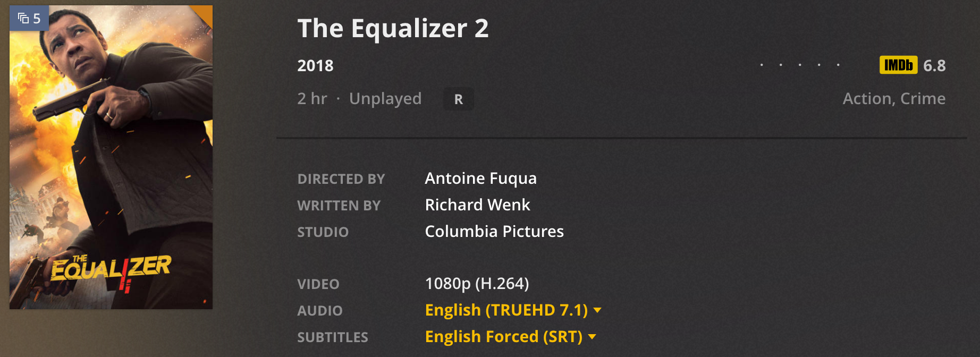Select writer Richard Wenk
This screenshot has height=357, width=980.
477,205
